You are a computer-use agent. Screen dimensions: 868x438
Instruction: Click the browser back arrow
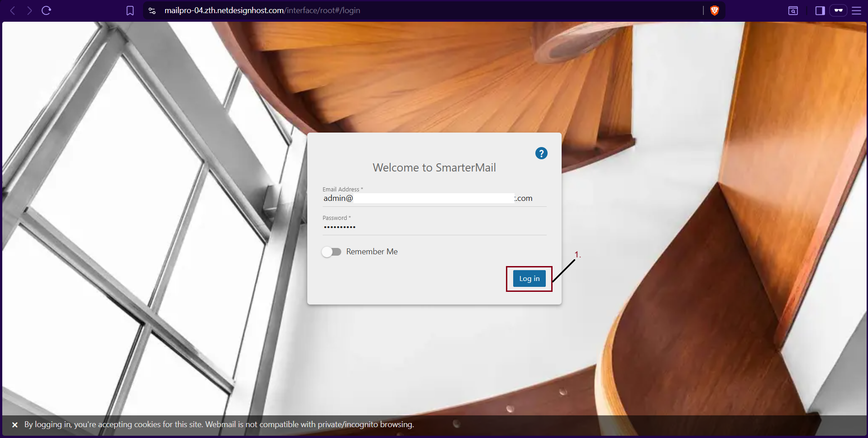13,10
